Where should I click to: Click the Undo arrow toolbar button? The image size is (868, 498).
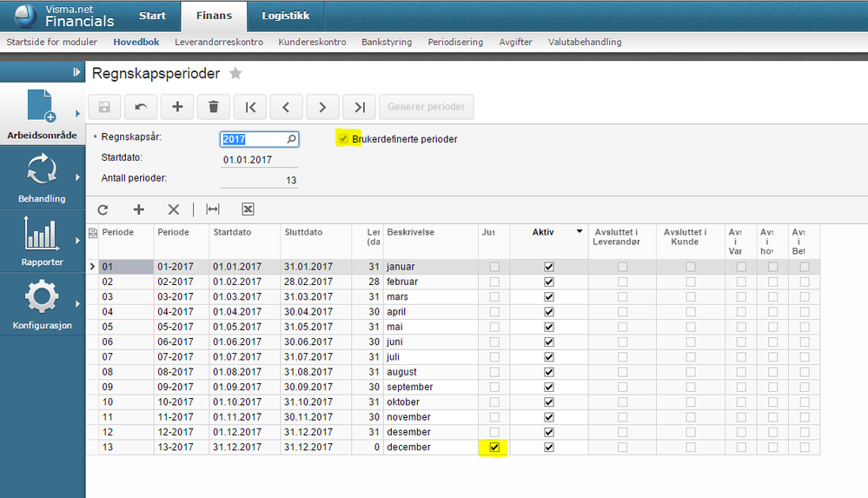(x=141, y=107)
